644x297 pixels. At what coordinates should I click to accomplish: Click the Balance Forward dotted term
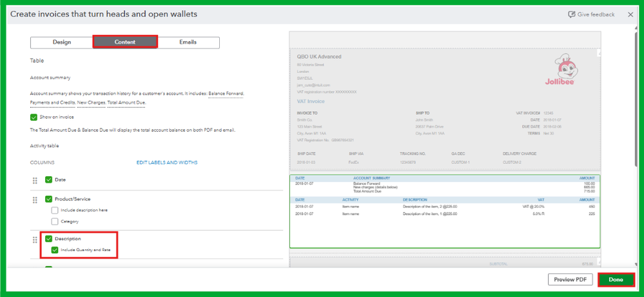point(226,94)
